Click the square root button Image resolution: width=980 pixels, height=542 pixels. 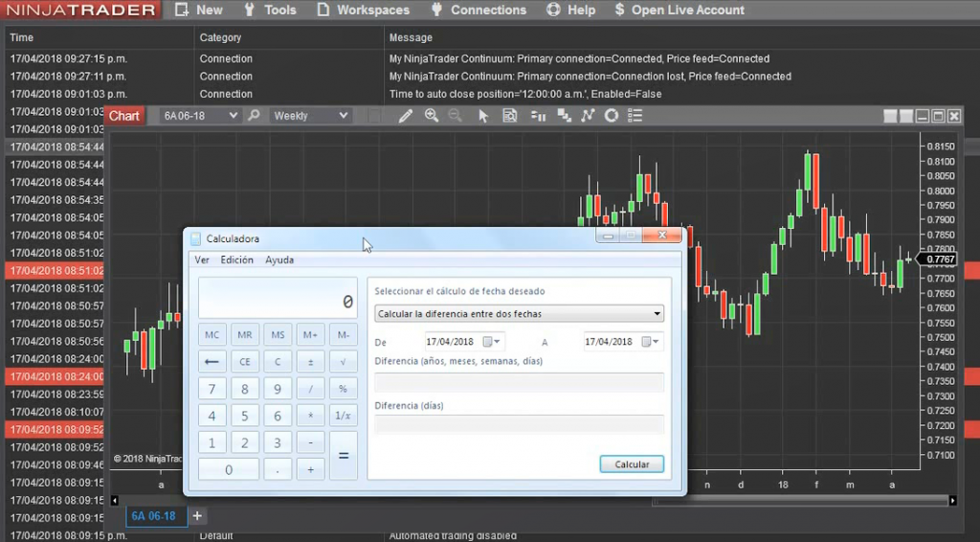[344, 362]
